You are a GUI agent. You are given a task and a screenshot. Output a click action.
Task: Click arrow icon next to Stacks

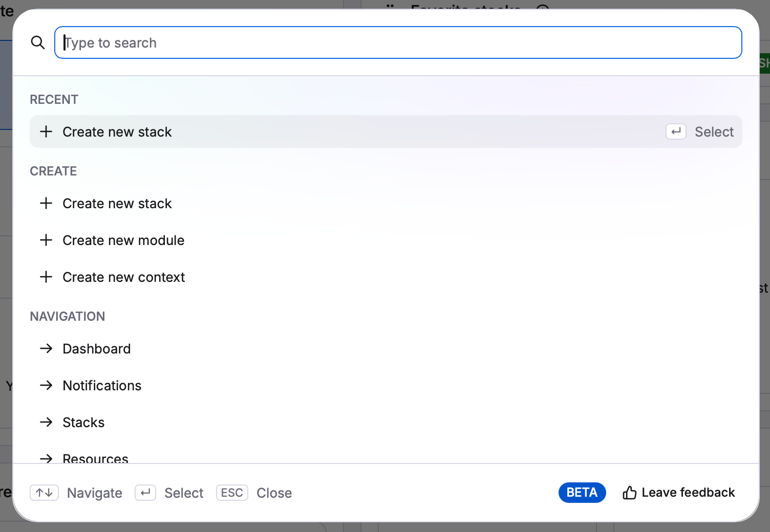46,423
